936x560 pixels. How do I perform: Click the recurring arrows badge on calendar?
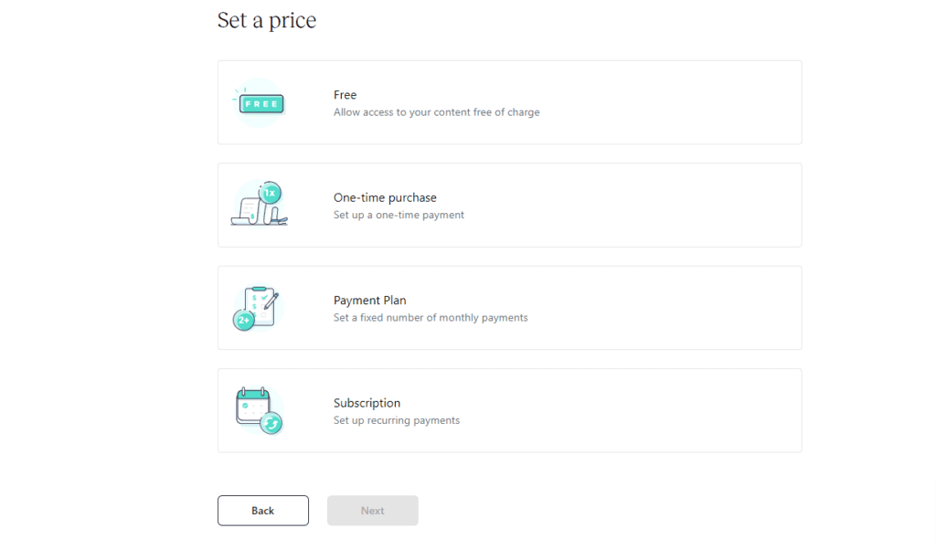tap(271, 423)
